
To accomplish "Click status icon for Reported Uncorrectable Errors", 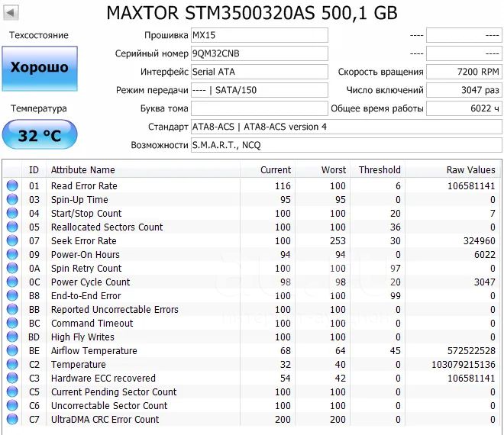I will click(x=12, y=309).
